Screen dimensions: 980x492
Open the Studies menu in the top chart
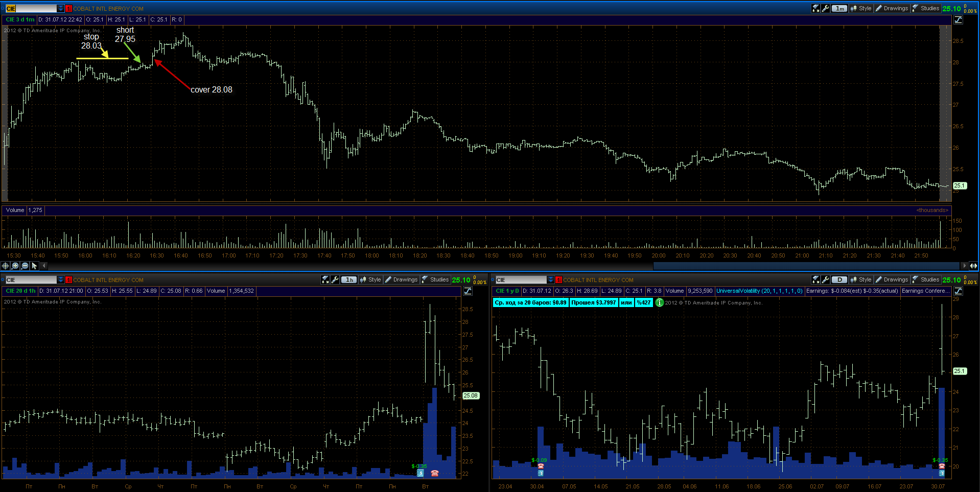926,8
